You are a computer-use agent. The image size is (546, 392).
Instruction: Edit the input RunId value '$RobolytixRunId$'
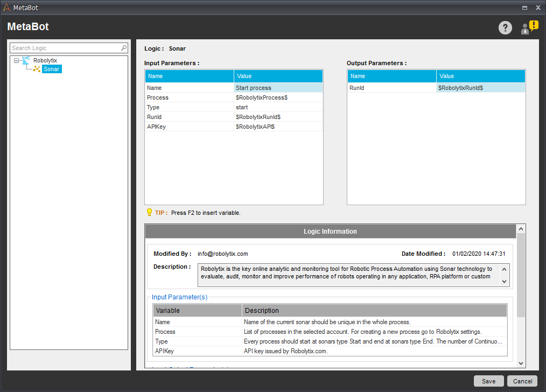[x=278, y=117]
